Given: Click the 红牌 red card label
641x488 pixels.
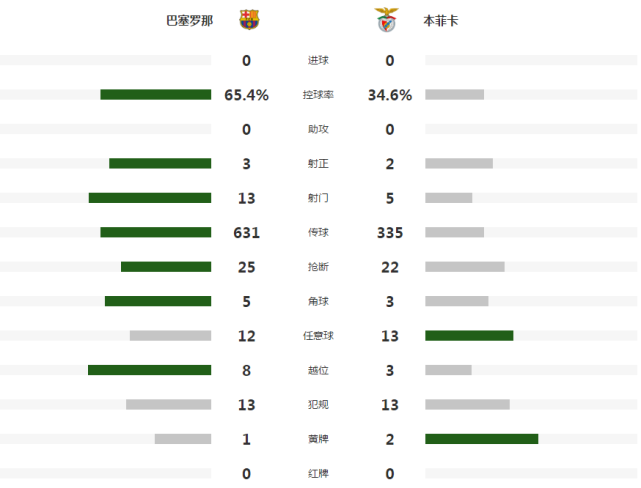Looking at the screenshot, I should (318, 473).
